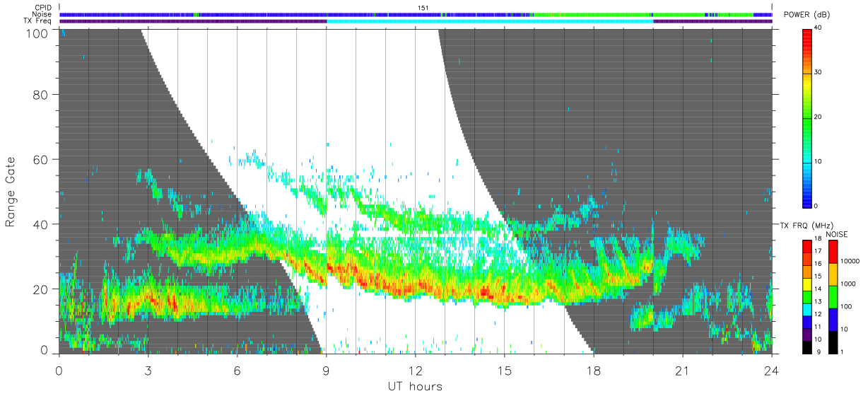Click the 60 tick on the Range Gate axis
The height and width of the screenshot is (401, 868).
41,159
